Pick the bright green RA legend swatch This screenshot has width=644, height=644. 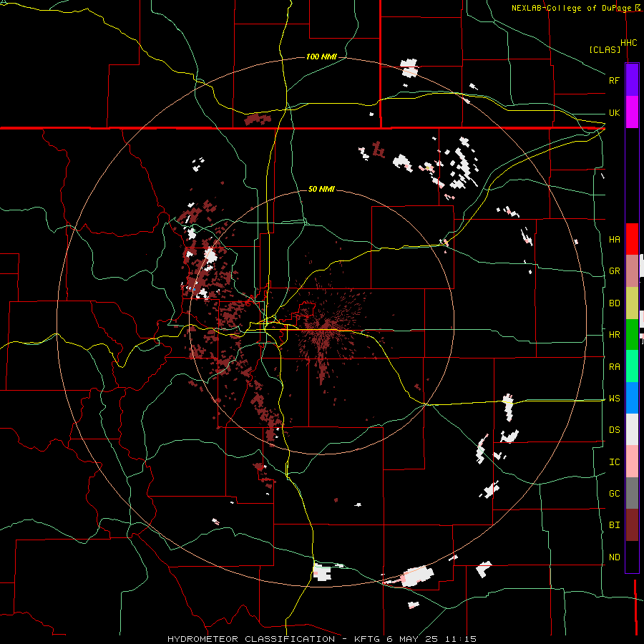[x=632, y=366]
